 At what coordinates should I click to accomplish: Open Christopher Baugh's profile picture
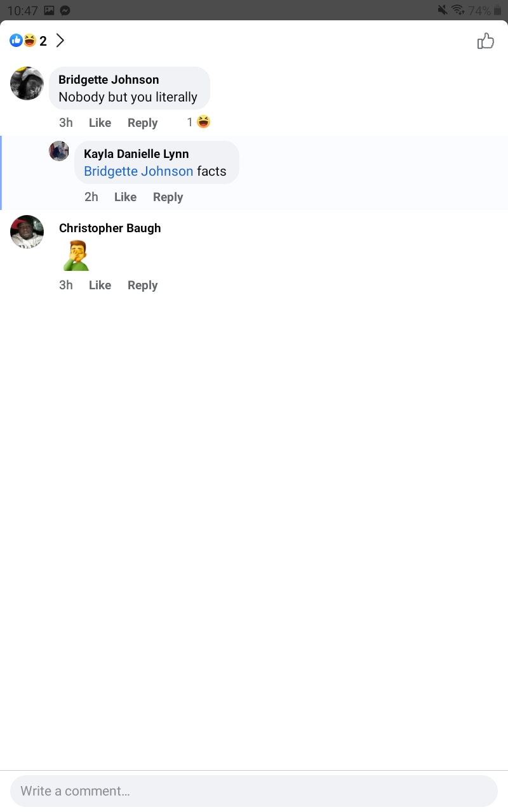(27, 232)
